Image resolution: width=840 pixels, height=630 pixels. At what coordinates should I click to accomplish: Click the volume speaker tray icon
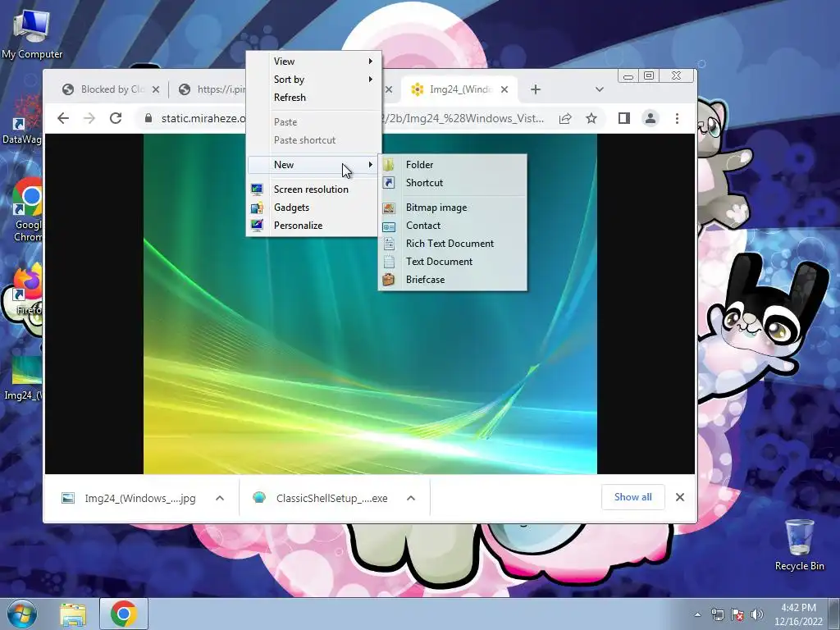click(x=756, y=614)
